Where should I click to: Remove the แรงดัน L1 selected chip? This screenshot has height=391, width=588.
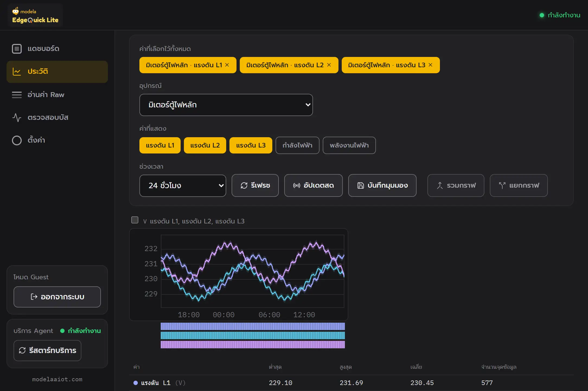point(227,65)
